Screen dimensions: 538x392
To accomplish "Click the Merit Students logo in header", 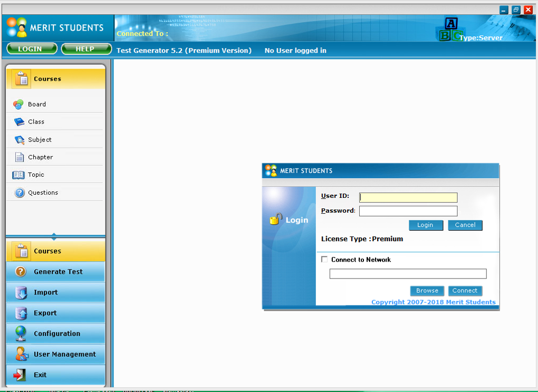I will coord(16,27).
